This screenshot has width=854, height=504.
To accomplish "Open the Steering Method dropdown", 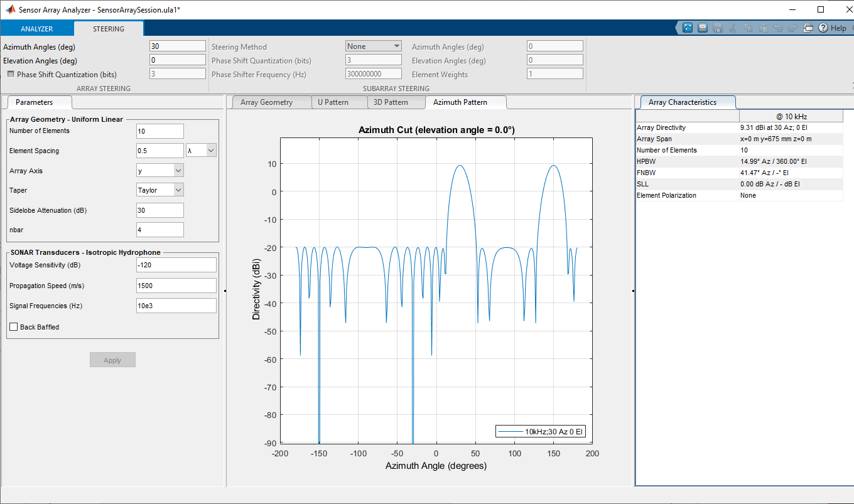I will [374, 46].
